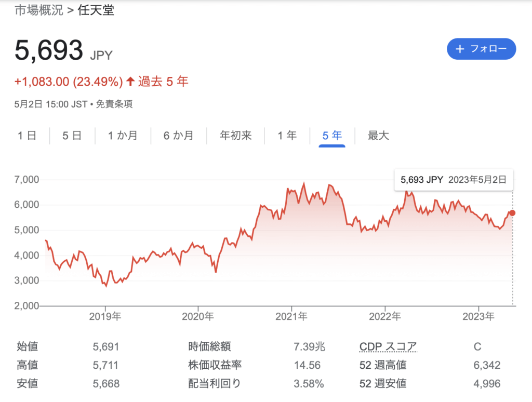Screen dimensions: 532x402
Task: Click the red data point on chart
Action: pos(512,213)
